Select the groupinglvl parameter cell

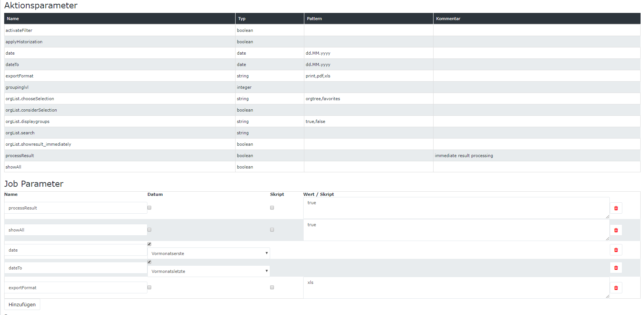click(x=120, y=87)
